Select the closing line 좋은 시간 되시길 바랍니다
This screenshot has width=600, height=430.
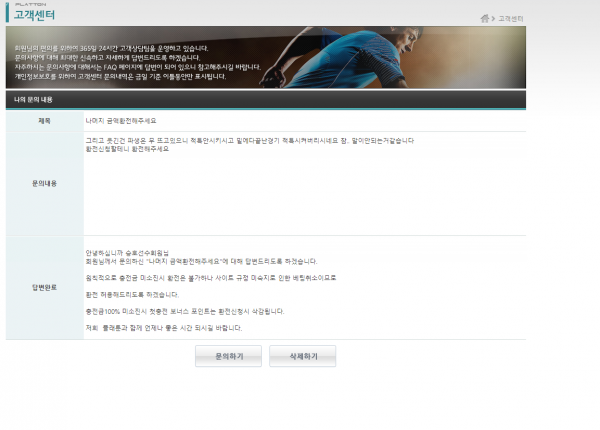tap(164, 328)
